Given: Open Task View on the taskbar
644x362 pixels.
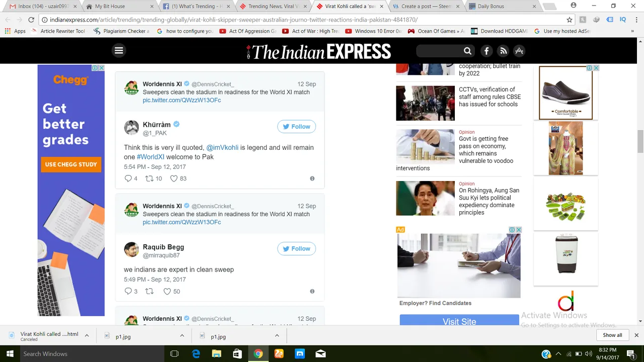Looking at the screenshot, I should pyautogui.click(x=175, y=354).
